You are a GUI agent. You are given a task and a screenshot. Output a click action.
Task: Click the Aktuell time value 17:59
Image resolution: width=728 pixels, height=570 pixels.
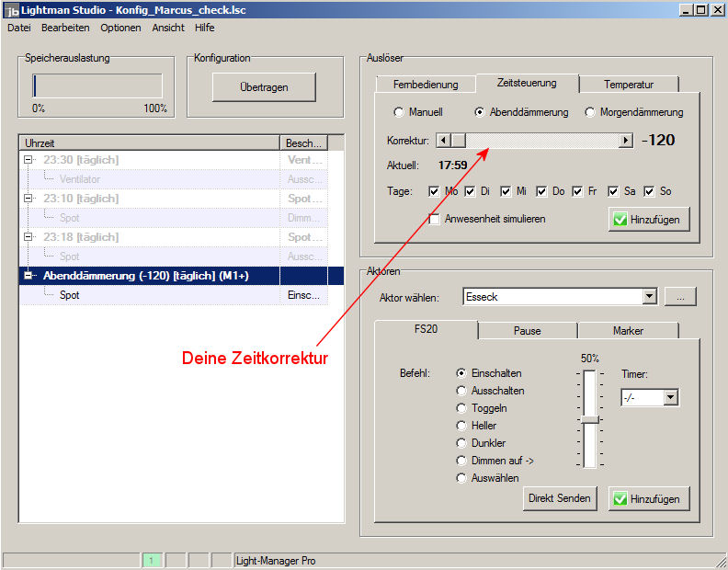tap(452, 165)
